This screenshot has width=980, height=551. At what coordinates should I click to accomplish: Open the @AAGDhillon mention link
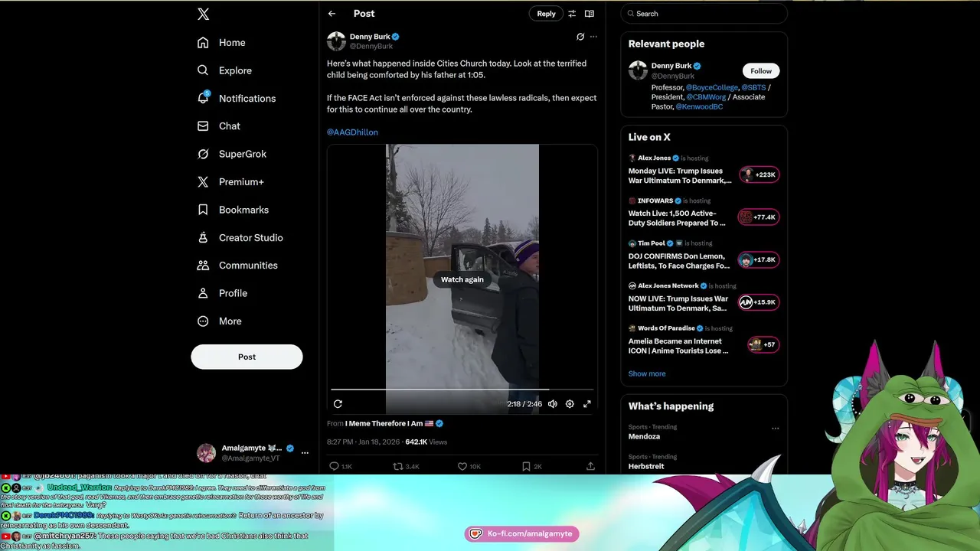(x=352, y=132)
